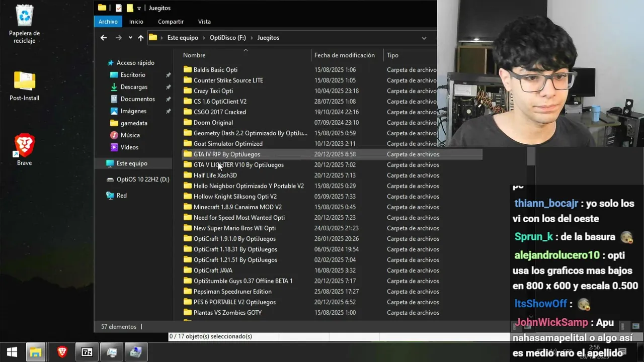Click OptiDisco (F:) in address breadcrumb

228,38
